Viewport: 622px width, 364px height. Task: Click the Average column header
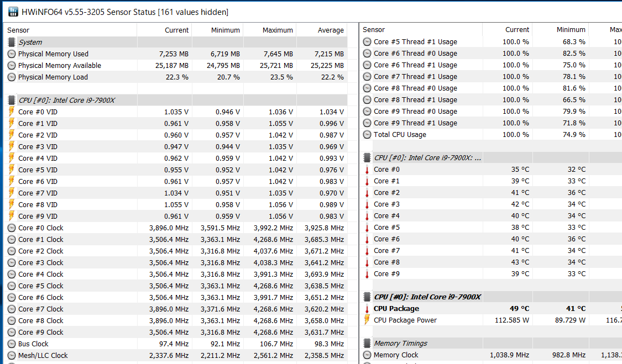pos(331,30)
